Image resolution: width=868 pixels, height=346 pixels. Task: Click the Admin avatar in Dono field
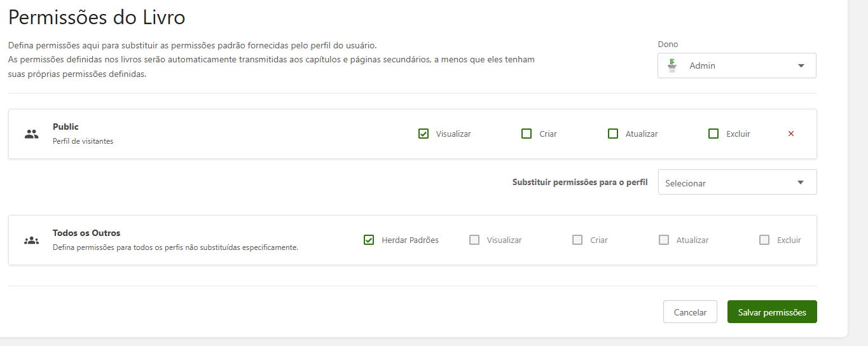pos(672,66)
